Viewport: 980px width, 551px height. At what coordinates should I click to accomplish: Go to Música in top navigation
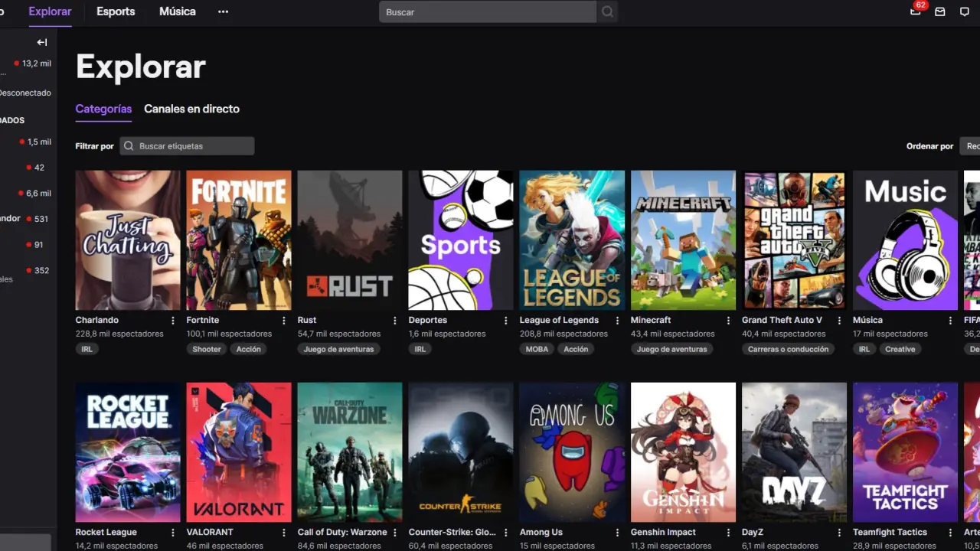[177, 11]
